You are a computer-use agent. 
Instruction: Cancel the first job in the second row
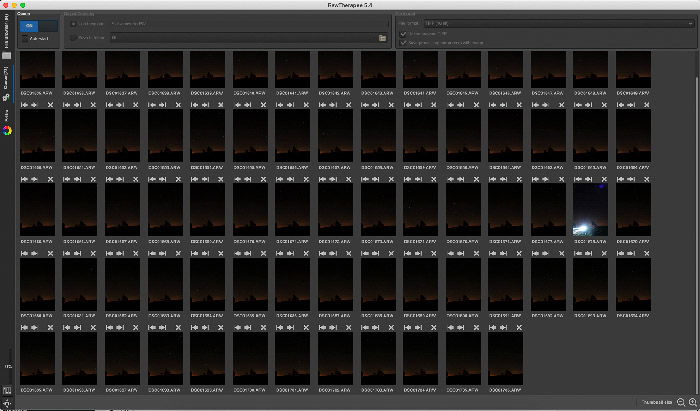point(50,105)
